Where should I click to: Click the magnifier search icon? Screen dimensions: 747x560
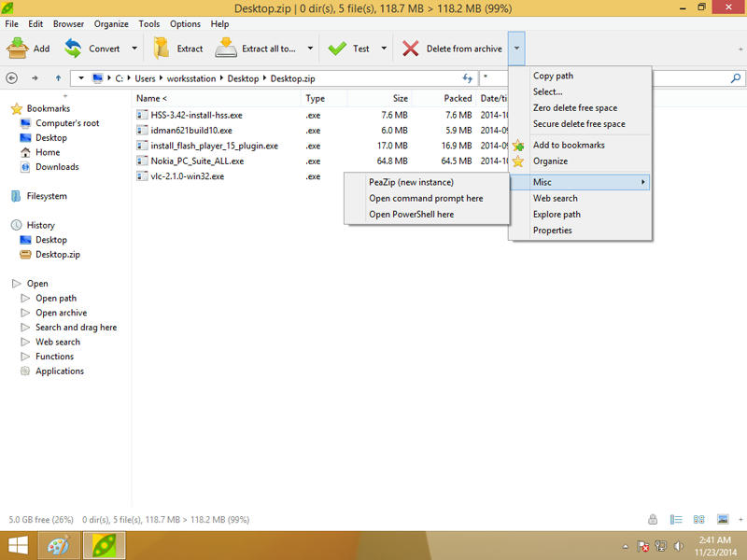pyautogui.click(x=736, y=78)
